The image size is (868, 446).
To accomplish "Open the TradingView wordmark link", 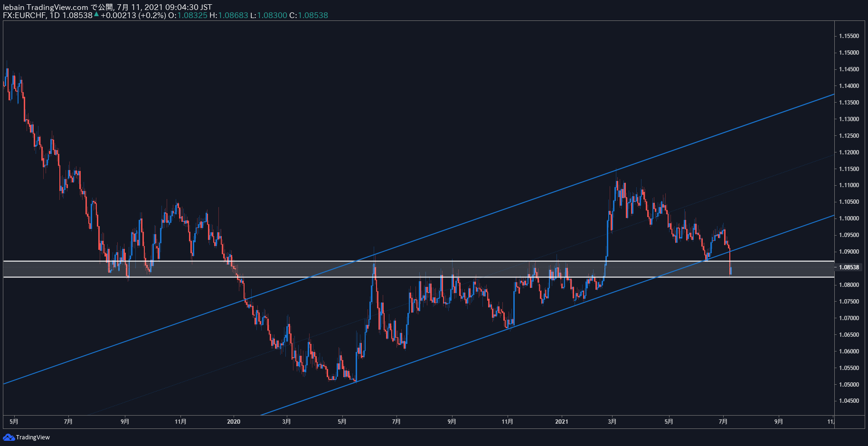I will click(33, 437).
